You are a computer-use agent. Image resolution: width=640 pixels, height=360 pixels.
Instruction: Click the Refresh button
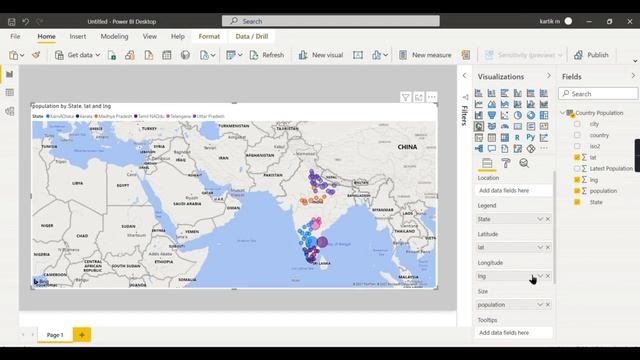coord(267,55)
